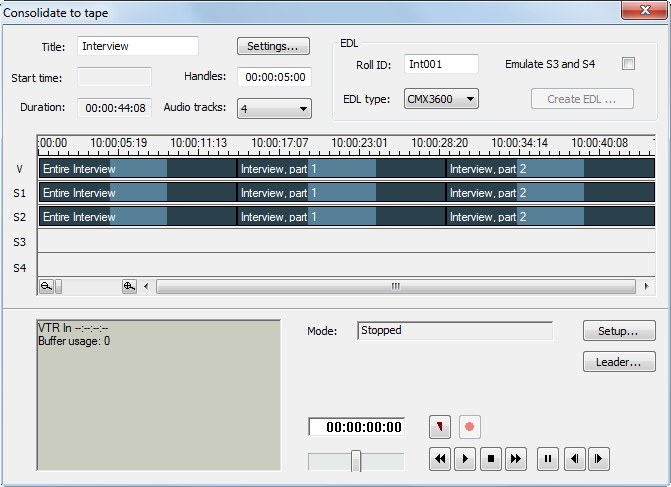671x487 pixels.
Task: Fast forward the VTR transport
Action: coord(516,459)
